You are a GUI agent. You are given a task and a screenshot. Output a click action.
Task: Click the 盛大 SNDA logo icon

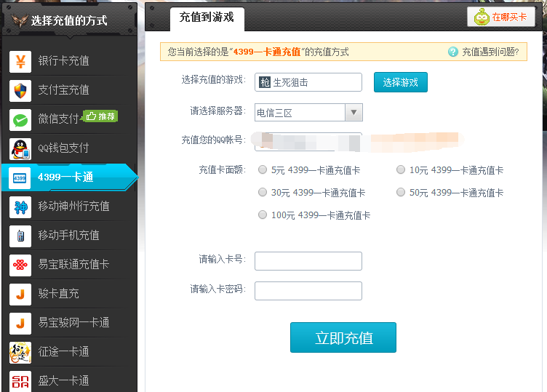click(x=20, y=381)
